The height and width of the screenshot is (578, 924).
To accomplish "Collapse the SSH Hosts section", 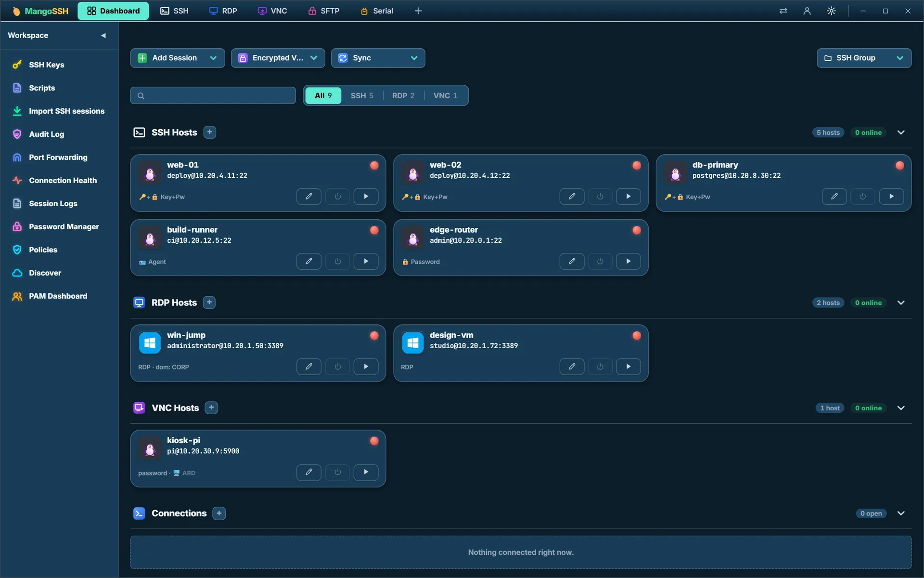I will click(901, 132).
